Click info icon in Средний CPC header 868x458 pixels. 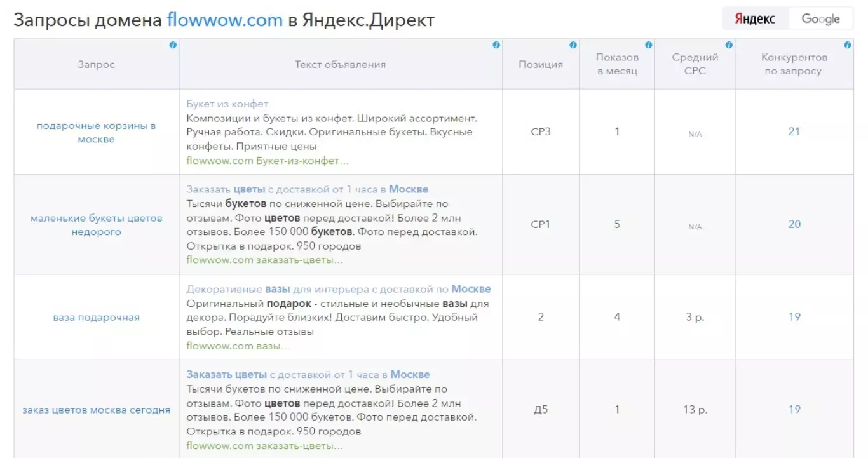(x=729, y=45)
